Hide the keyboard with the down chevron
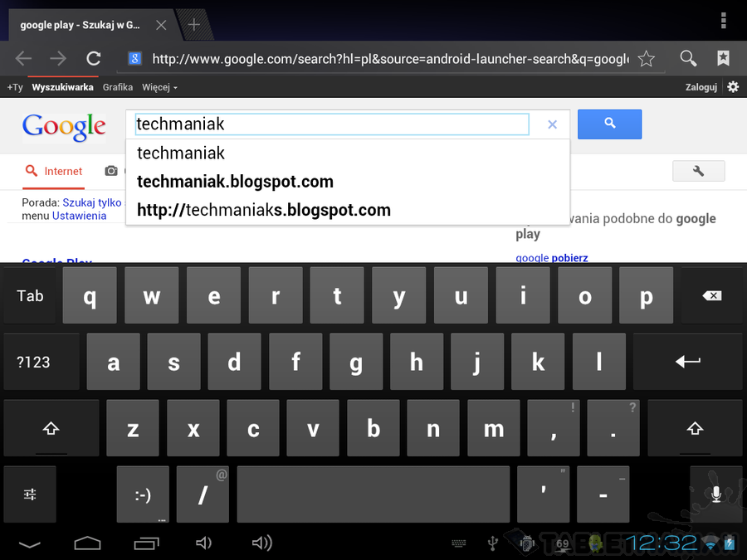747x560 pixels. [30, 543]
